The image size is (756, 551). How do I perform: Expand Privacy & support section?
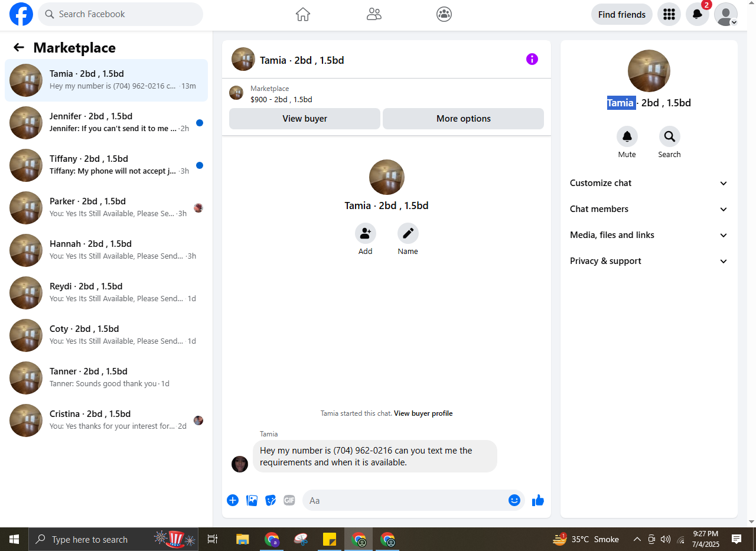pos(649,261)
